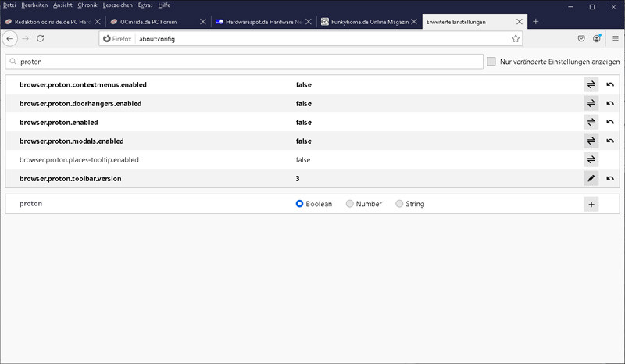This screenshot has width=625, height=364.
Task: Open the hamburger application menu
Action: point(616,39)
